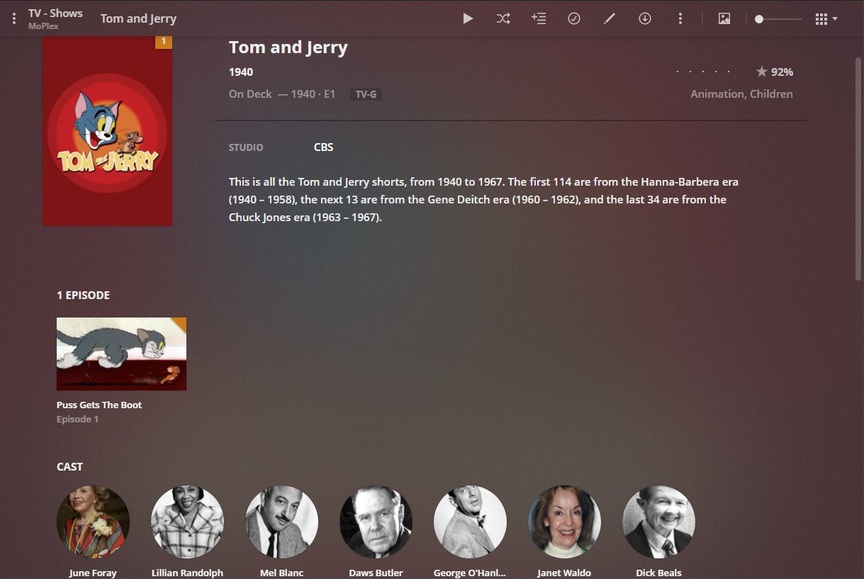Play the Tom and Jerry show
864x579 pixels.
click(x=468, y=19)
